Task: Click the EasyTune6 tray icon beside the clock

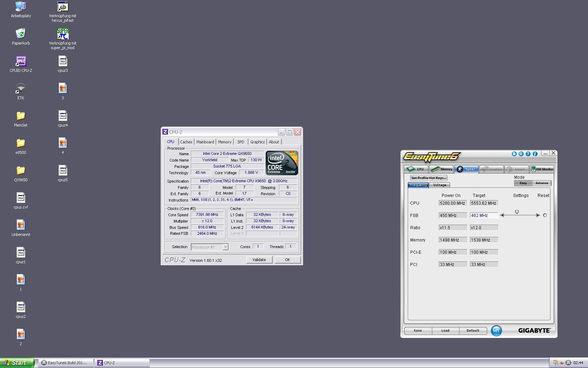Action: pos(568,363)
